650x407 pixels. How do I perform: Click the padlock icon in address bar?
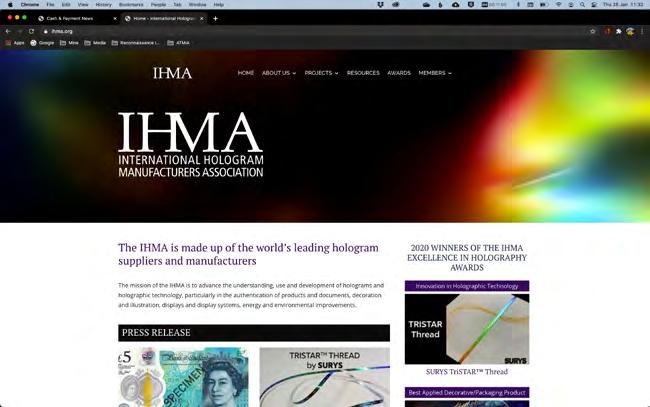pos(46,31)
